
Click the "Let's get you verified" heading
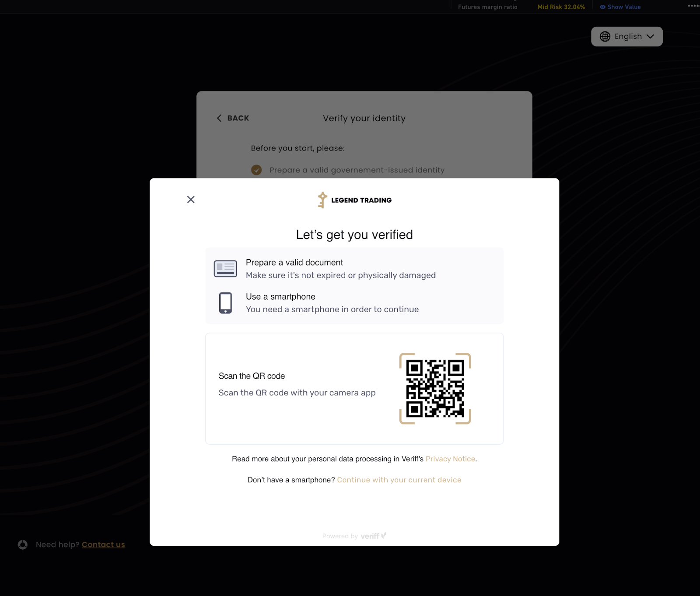click(x=354, y=235)
